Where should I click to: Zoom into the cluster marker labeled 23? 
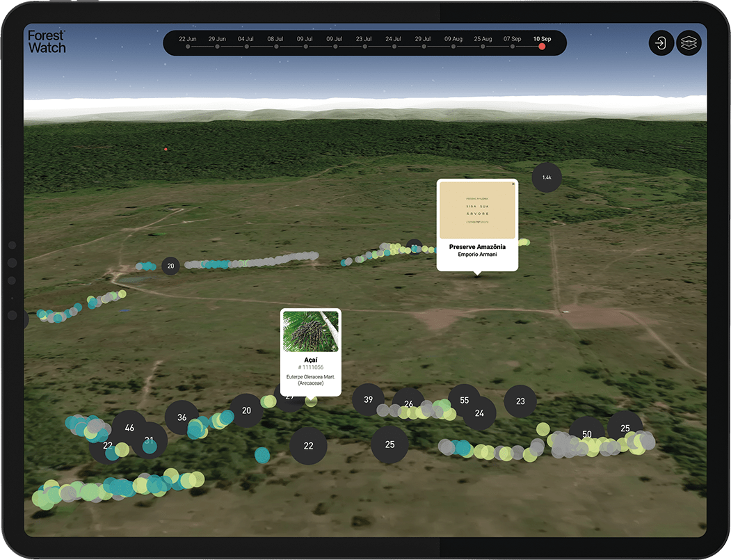point(520,401)
